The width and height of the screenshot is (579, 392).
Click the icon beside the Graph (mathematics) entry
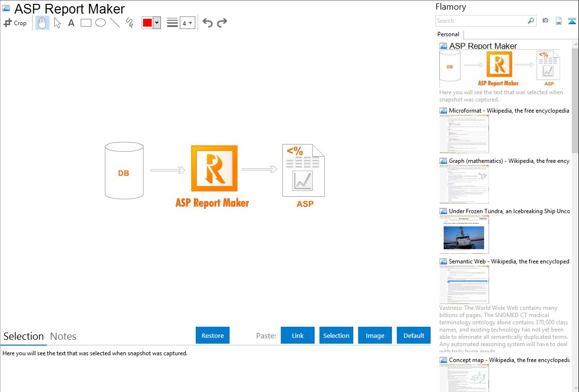tap(443, 161)
